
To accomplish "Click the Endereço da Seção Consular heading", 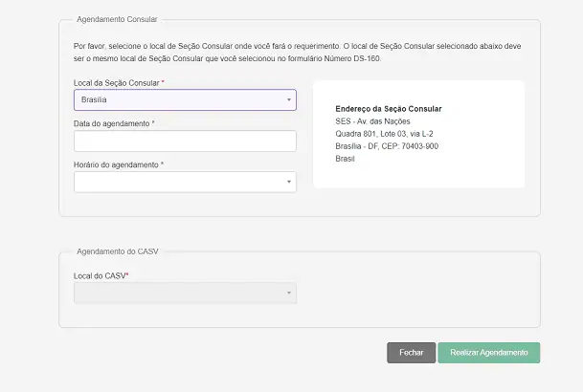I will tap(389, 109).
